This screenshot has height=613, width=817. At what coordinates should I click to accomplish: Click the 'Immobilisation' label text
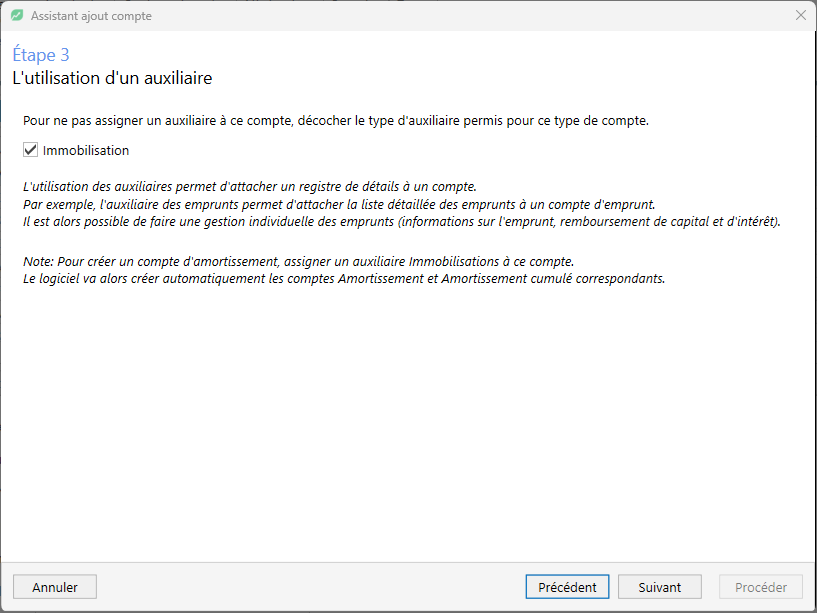pyautogui.click(x=86, y=151)
